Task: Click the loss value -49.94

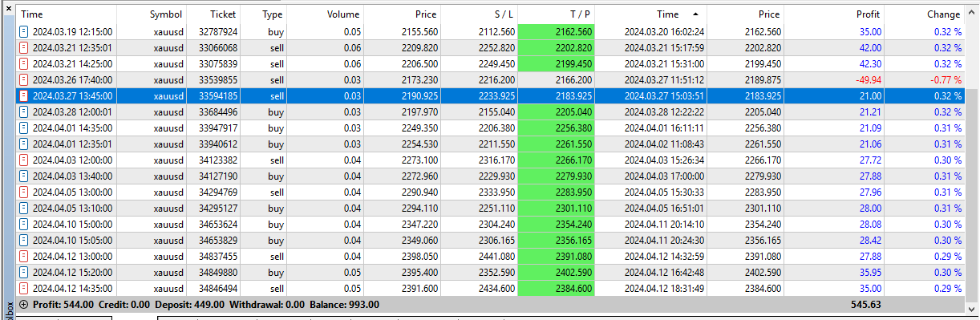Action: click(868, 80)
